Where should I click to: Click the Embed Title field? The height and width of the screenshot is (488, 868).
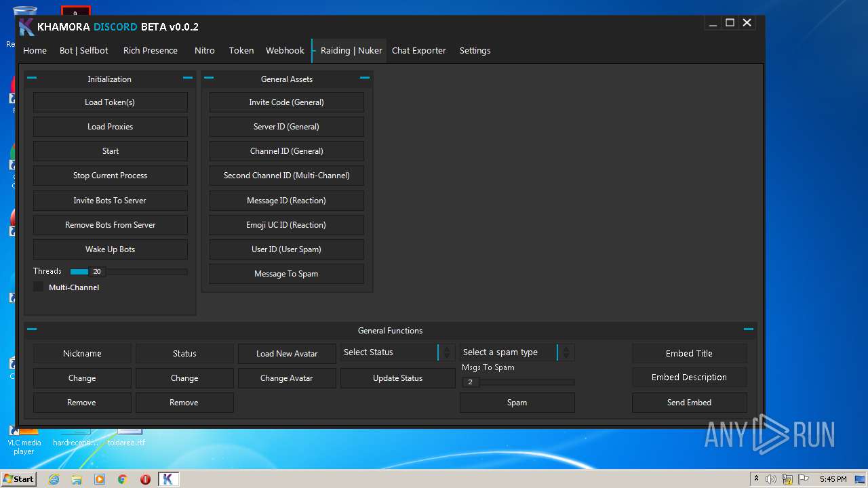[x=690, y=353]
